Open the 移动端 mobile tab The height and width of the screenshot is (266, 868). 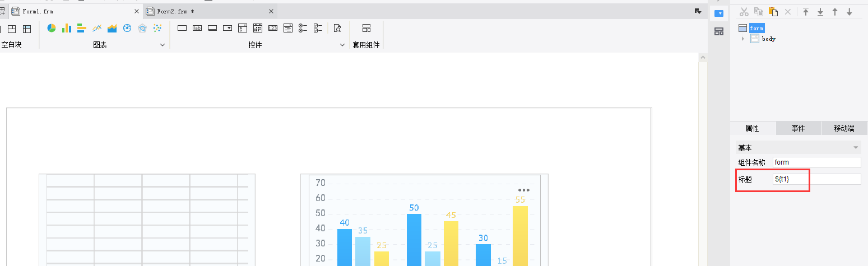coord(844,128)
